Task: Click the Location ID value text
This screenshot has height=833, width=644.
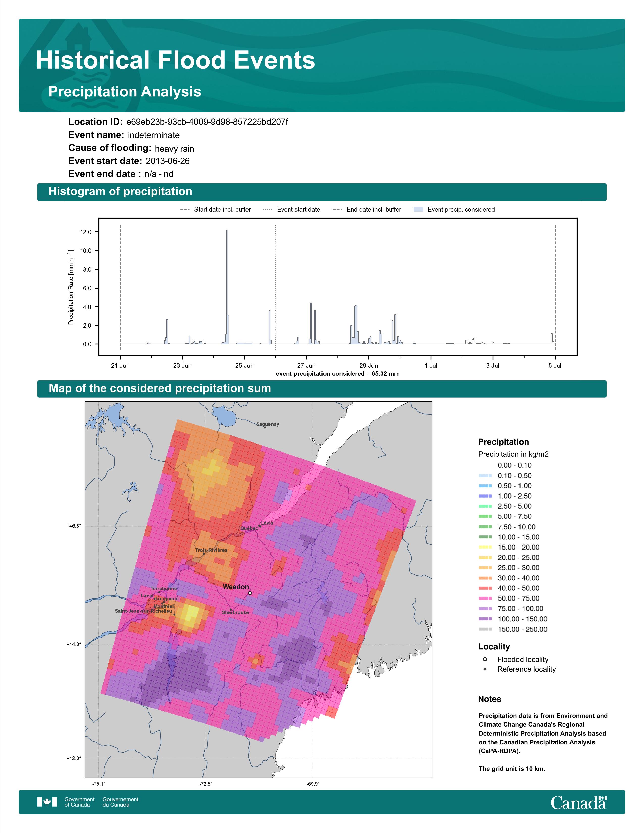Action: (207, 122)
